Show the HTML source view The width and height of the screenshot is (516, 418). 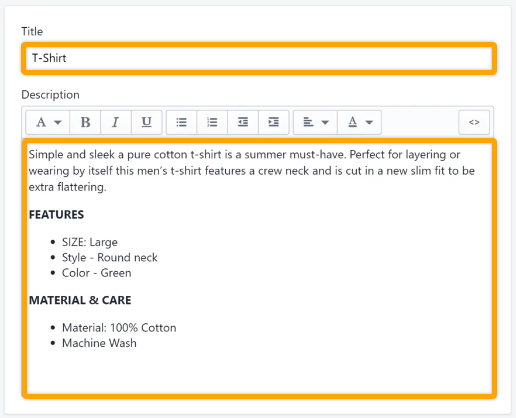coord(474,122)
